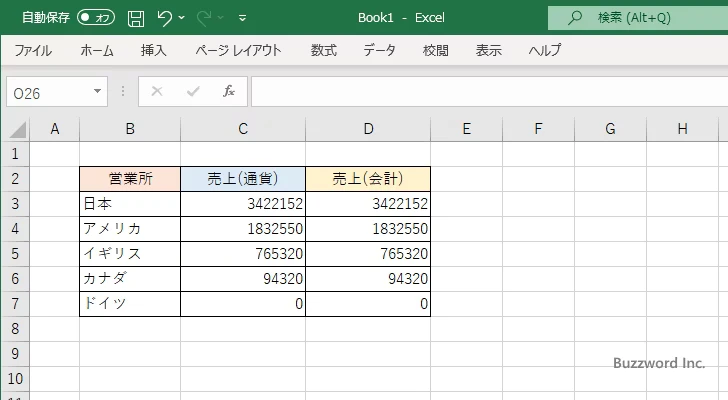Screen dimensions: 728x400
Task: Select the イギリス cell
Action: 130,254
